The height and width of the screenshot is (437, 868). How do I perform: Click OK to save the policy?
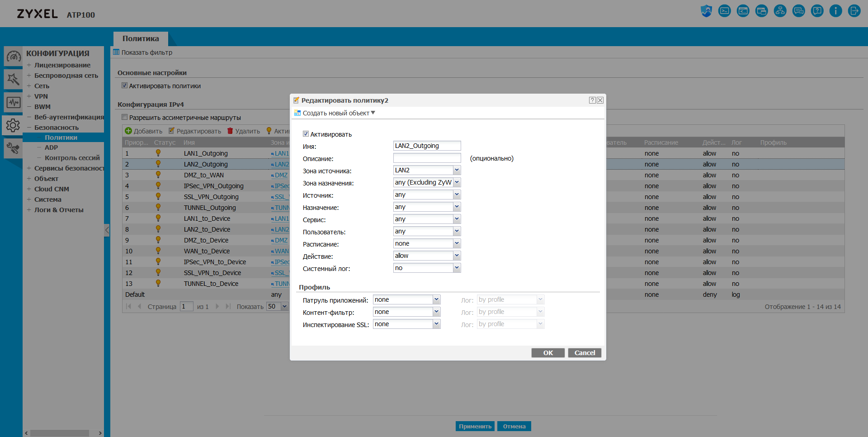(548, 353)
